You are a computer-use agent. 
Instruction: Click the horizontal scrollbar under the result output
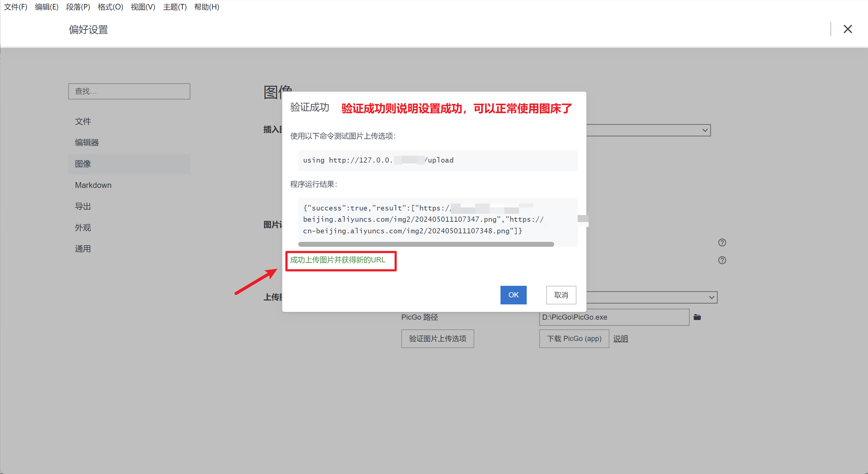[426, 244]
